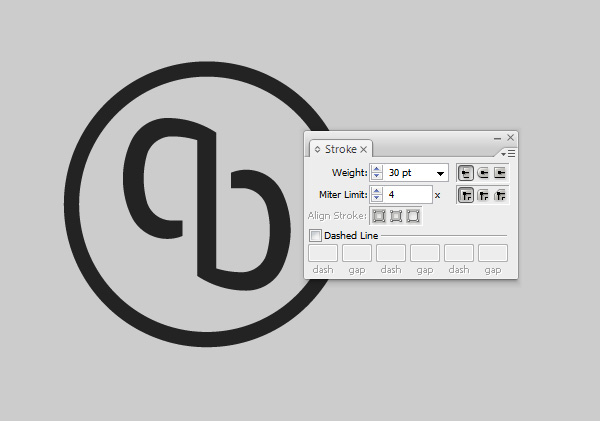This screenshot has width=600, height=421.
Task: Click the Weight field showing 30 pt
Action: pos(408,173)
